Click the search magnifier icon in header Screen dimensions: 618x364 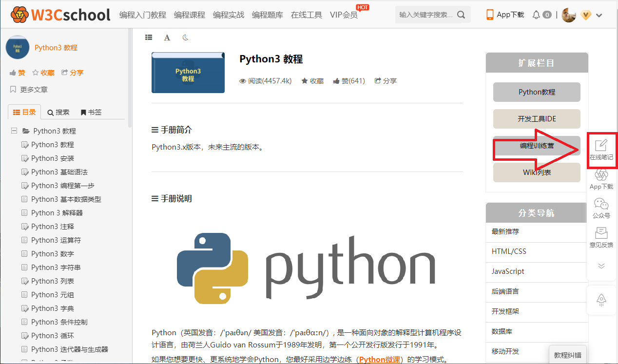(461, 15)
